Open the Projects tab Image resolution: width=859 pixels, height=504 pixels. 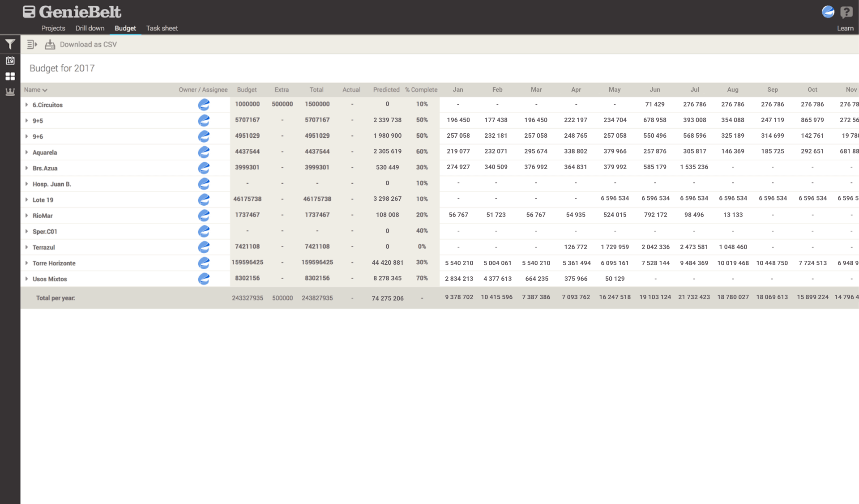click(53, 28)
